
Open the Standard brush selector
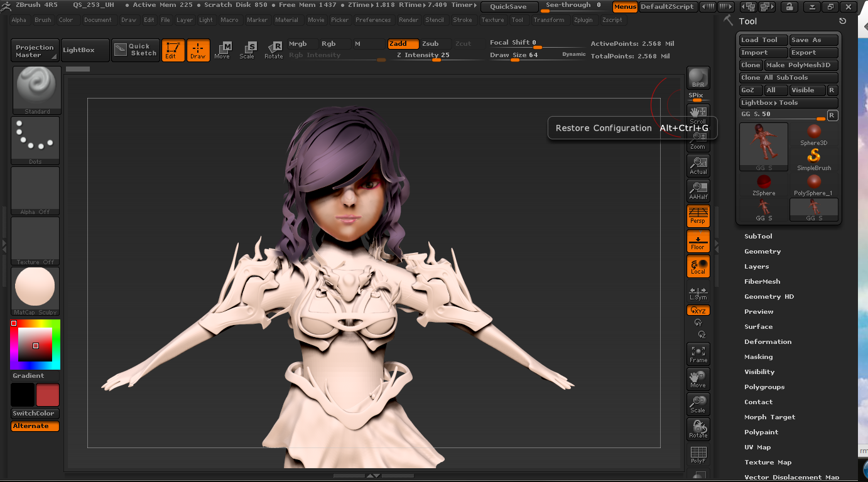point(36,90)
